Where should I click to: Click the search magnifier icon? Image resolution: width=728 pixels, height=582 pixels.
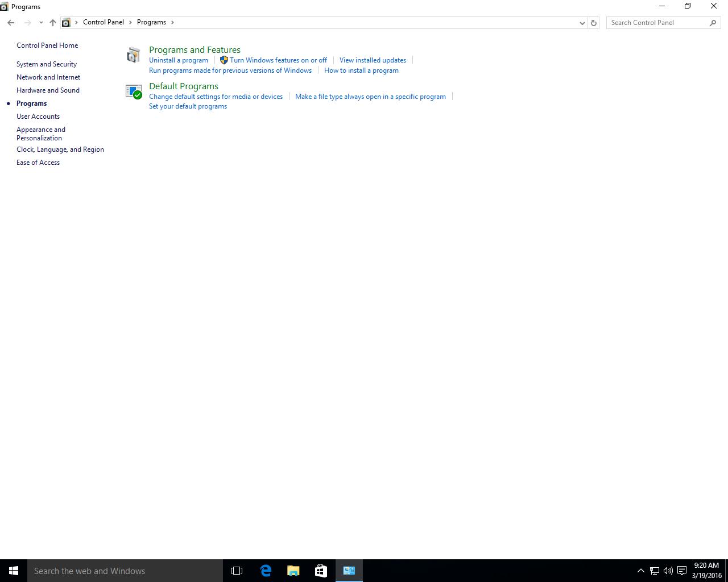click(713, 23)
